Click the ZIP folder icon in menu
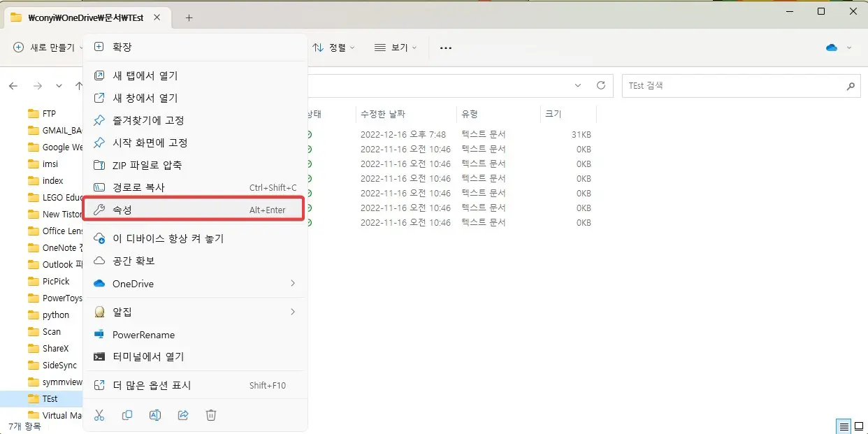This screenshot has width=868, height=434. tap(99, 165)
